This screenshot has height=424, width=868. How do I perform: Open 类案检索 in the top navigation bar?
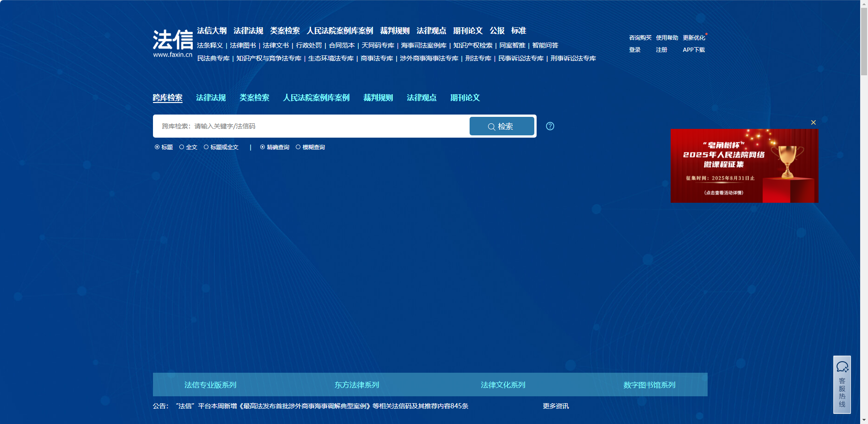pyautogui.click(x=285, y=31)
